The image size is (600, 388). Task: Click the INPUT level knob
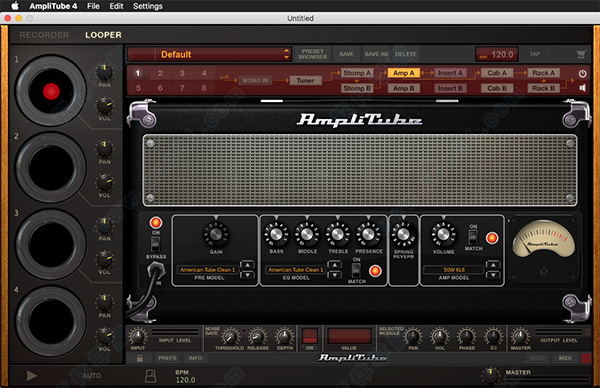138,337
